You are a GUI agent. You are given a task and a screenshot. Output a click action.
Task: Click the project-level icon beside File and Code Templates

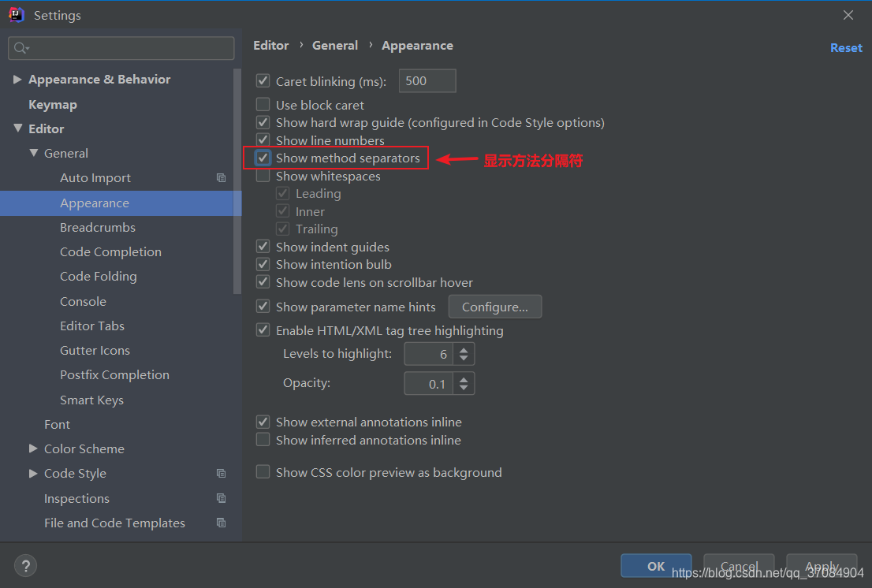coord(221,523)
